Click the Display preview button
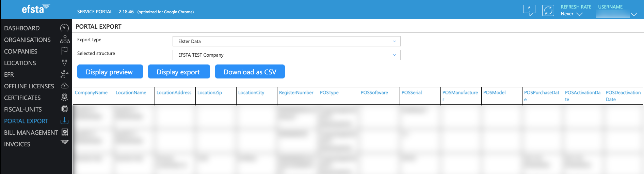The height and width of the screenshot is (174, 644). 110,72
